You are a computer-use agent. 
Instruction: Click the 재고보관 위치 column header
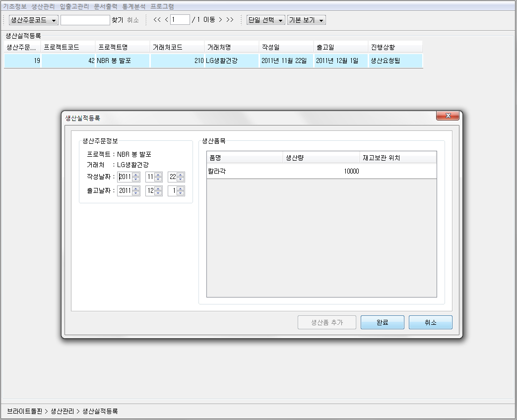click(x=397, y=158)
